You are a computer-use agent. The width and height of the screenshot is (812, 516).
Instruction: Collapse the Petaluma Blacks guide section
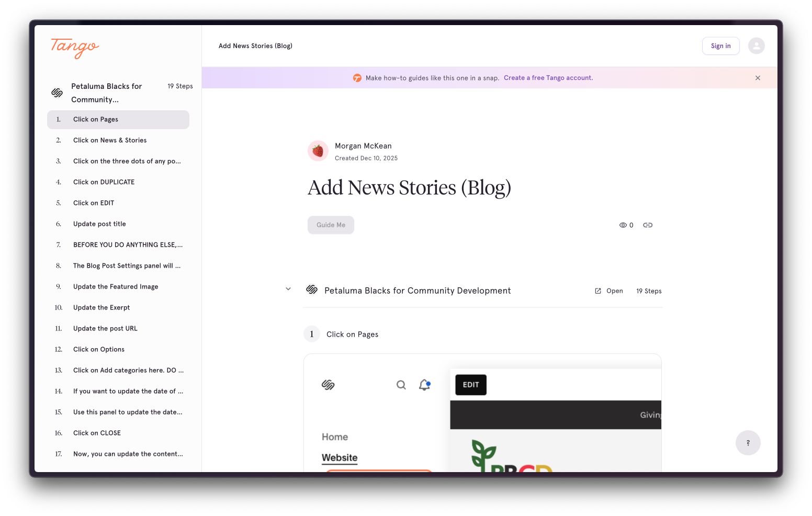(x=288, y=289)
